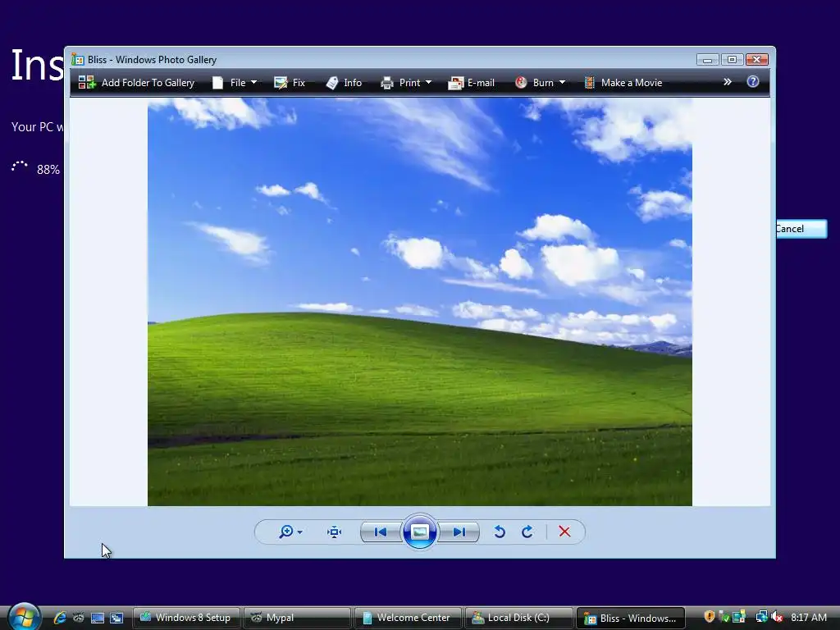Open the Print menu

pyautogui.click(x=405, y=83)
